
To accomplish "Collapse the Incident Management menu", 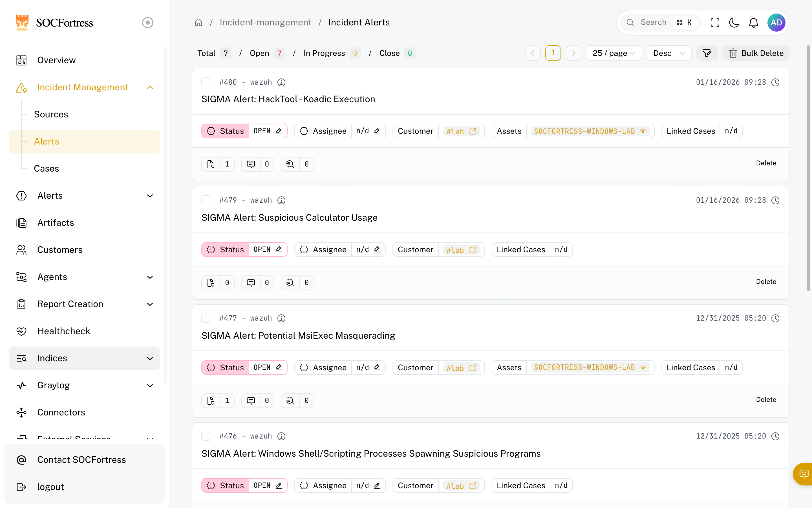I will (85, 87).
